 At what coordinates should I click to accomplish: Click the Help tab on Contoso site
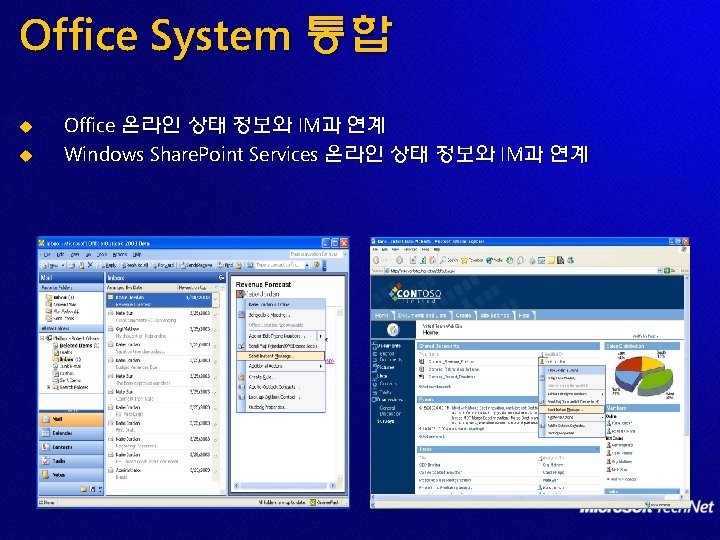(x=524, y=315)
